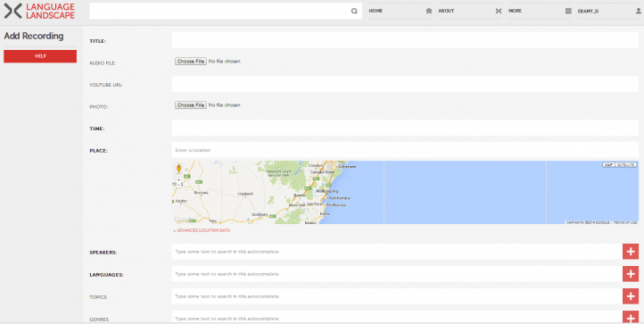
Task: Click Crookwell on the map
Action: tap(245, 194)
